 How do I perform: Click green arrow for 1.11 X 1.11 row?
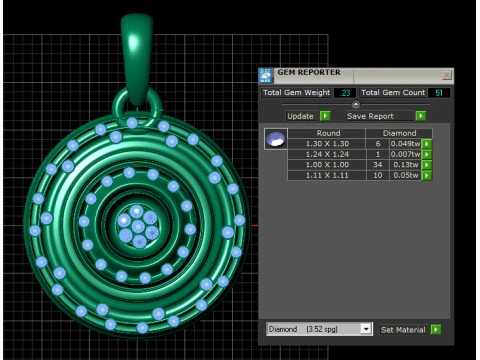tap(427, 175)
